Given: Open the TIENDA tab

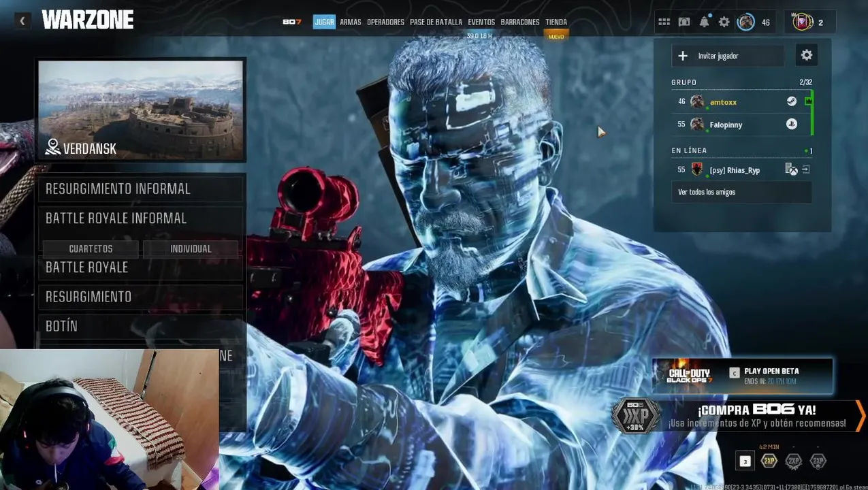Looking at the screenshot, I should tap(556, 22).
